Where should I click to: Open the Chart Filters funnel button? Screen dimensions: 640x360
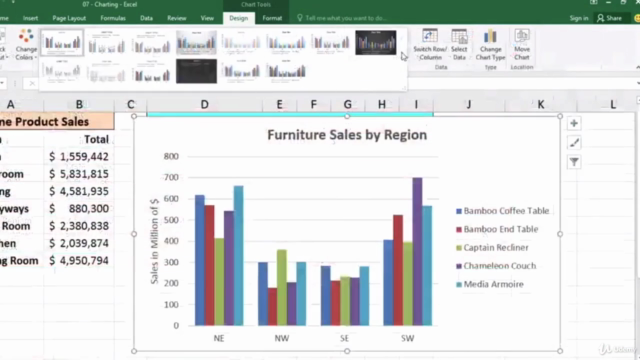tap(574, 162)
